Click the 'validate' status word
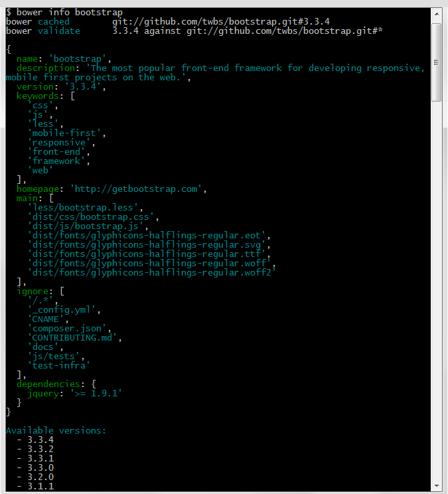 [59, 31]
